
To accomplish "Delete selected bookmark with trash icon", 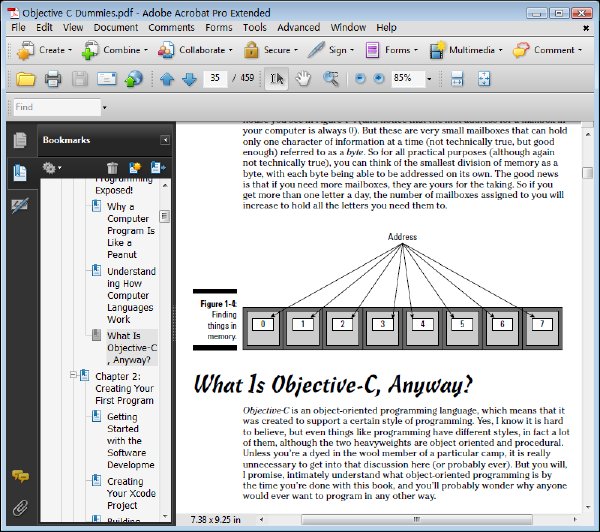I will (112, 168).
